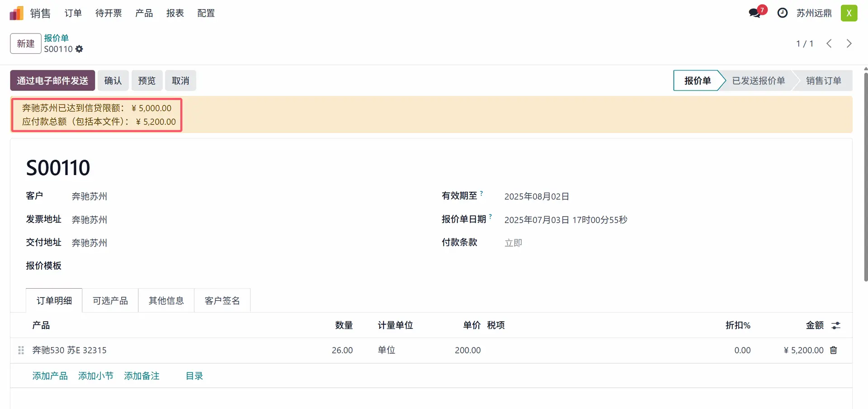The image size is (868, 409).
Task: Open the 配置 menu
Action: click(206, 13)
